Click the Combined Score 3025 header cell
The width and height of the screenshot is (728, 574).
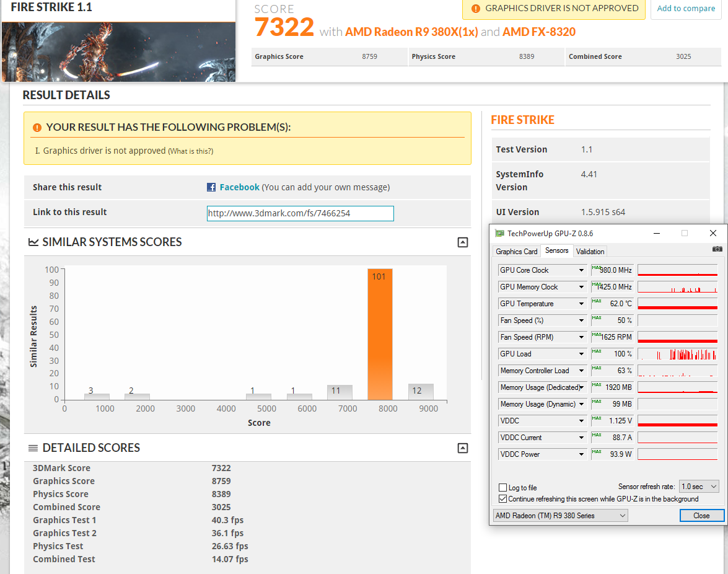(x=643, y=56)
